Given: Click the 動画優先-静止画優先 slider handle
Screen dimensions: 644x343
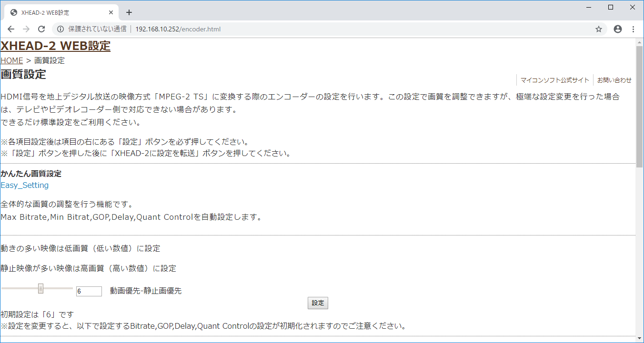Looking at the screenshot, I should (x=41, y=288).
